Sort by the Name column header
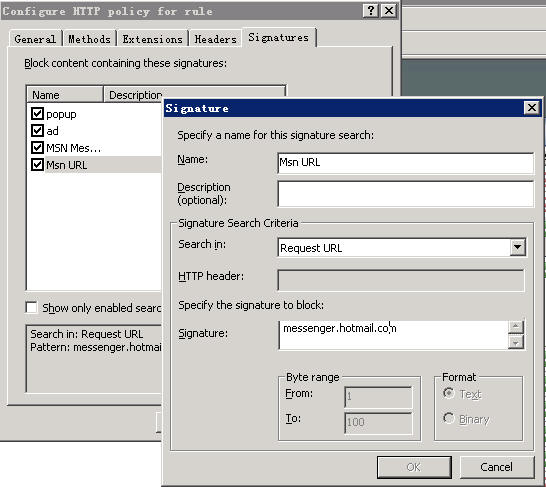Viewport: 546px width, 487px height. pyautogui.click(x=65, y=95)
